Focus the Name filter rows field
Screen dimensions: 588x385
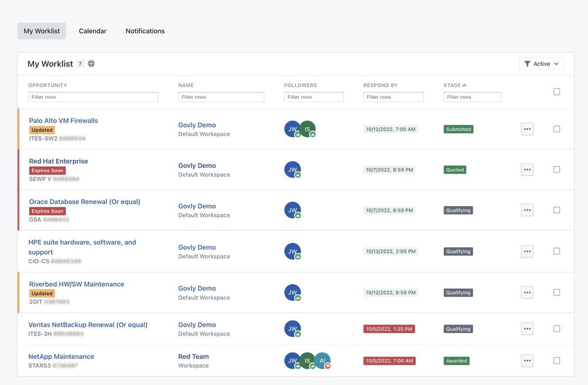click(x=221, y=97)
